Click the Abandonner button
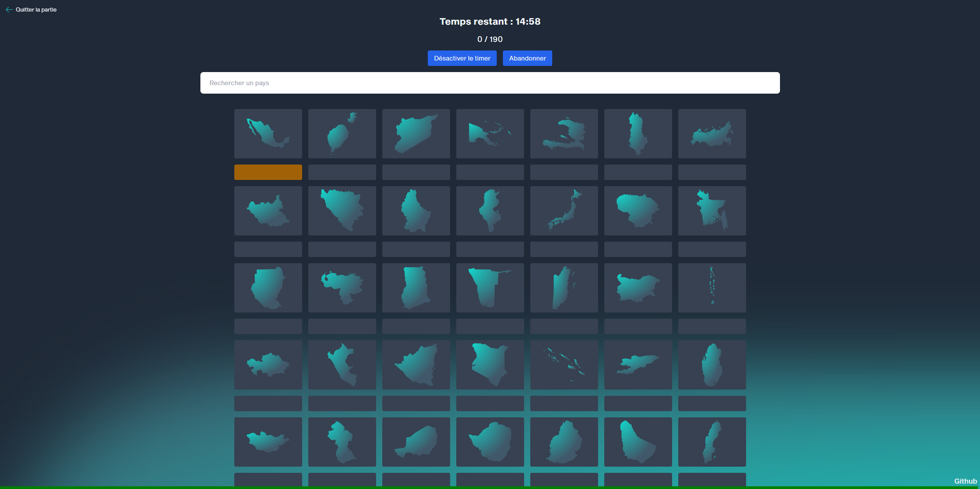Image resolution: width=980 pixels, height=489 pixels. click(x=527, y=58)
